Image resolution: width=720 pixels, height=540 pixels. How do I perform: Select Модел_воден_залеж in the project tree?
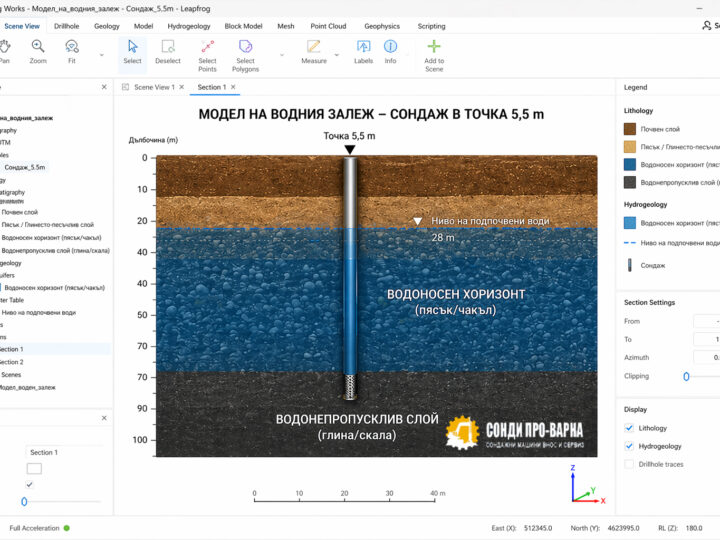[28, 388]
